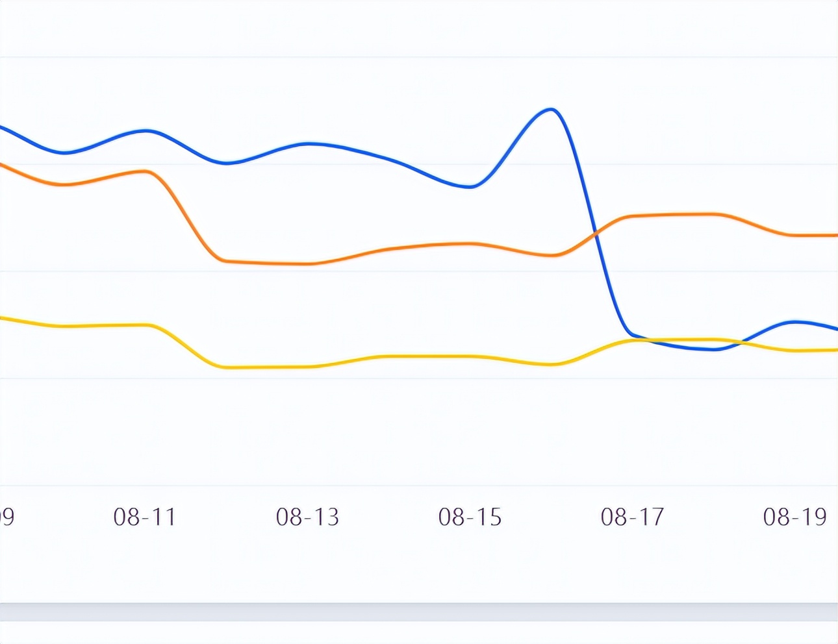
Task: Click the 08-13 date label on axis
Action: (x=307, y=517)
